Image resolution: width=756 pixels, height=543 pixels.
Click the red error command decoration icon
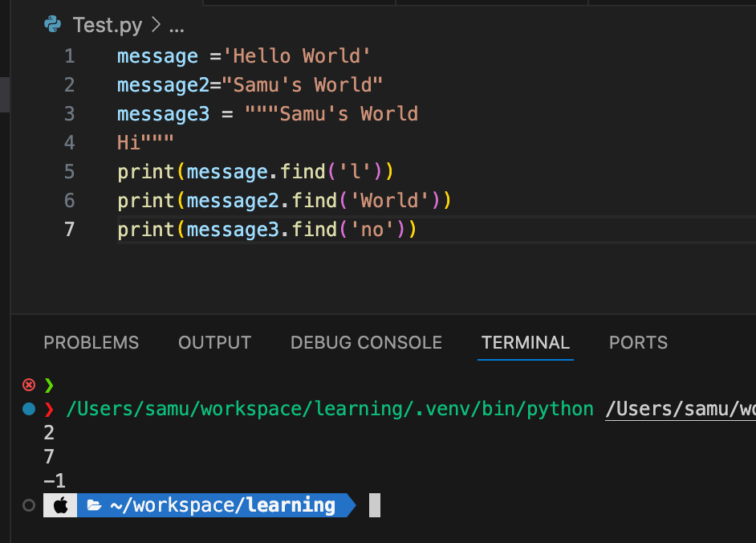(29, 385)
